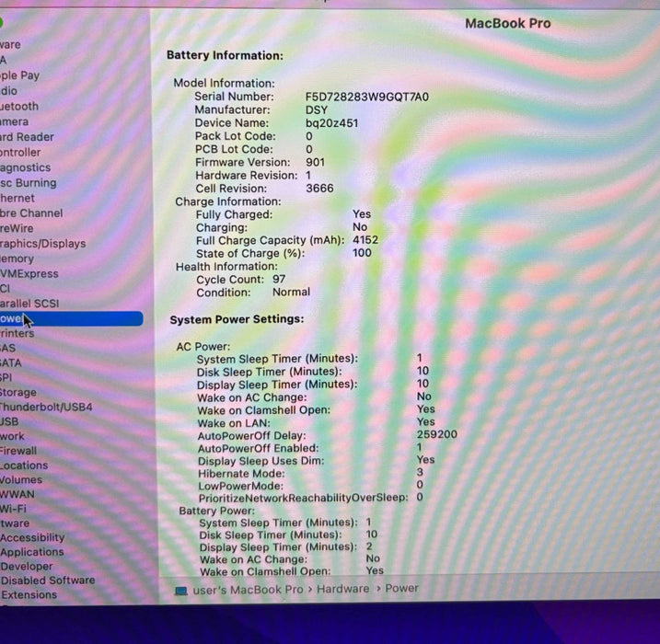The image size is (660, 644).
Task: Open NVMExpress in the sidebar
Action: 29,273
